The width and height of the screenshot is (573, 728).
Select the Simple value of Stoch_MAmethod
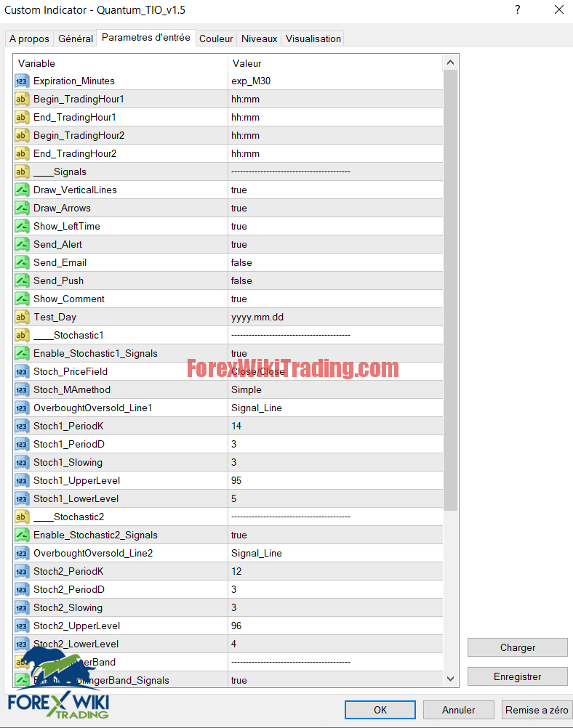(x=247, y=389)
